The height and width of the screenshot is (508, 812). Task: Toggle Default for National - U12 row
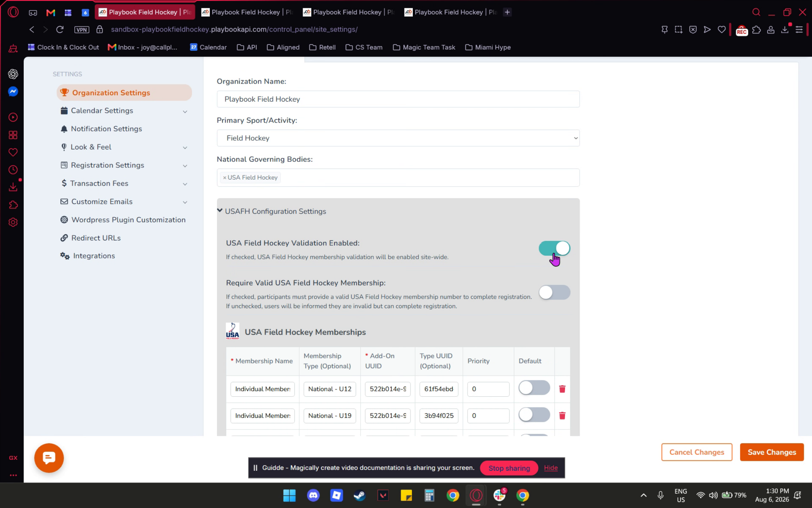[534, 388]
